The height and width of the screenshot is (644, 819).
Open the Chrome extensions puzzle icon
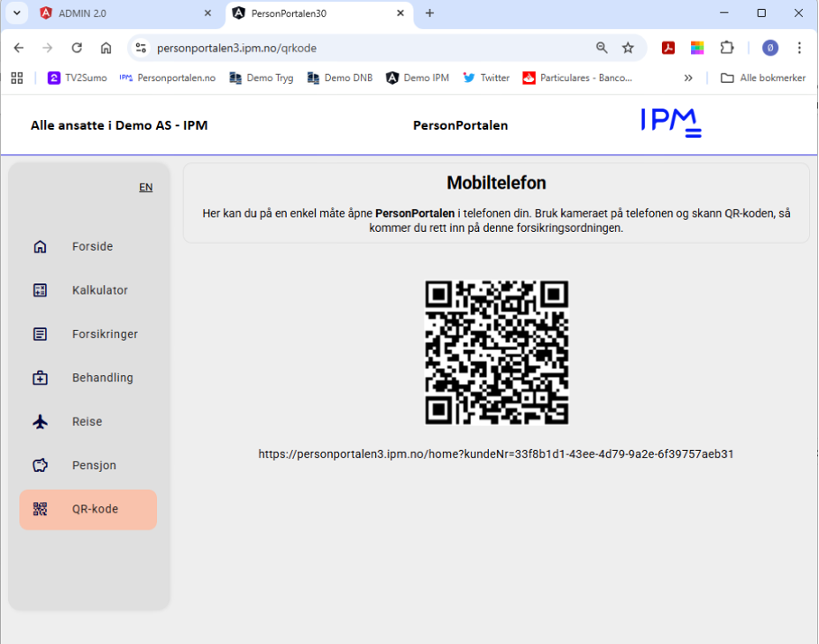pos(726,48)
